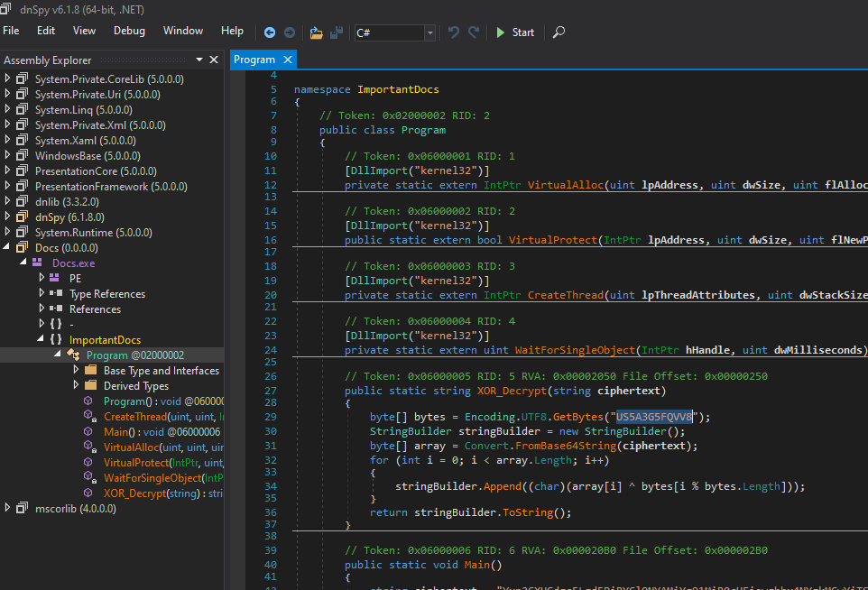Viewport: 868px width, 590px height.
Task: Click the Redo toolbar icon
Action: 474,32
